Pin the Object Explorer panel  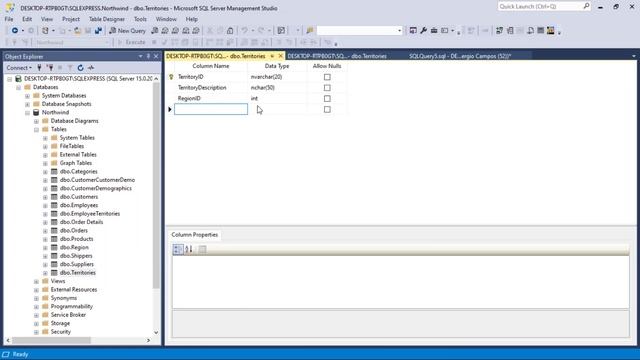(x=148, y=56)
